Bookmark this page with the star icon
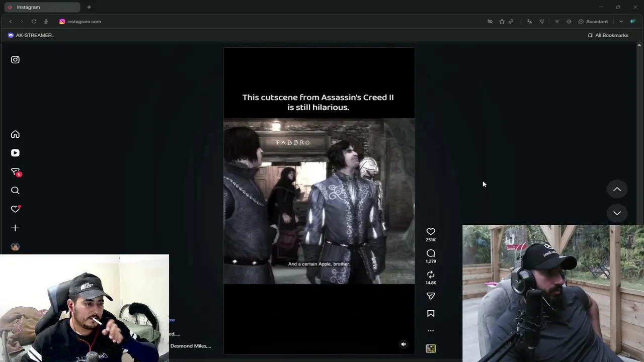This screenshot has width=644, height=362. tap(502, 22)
